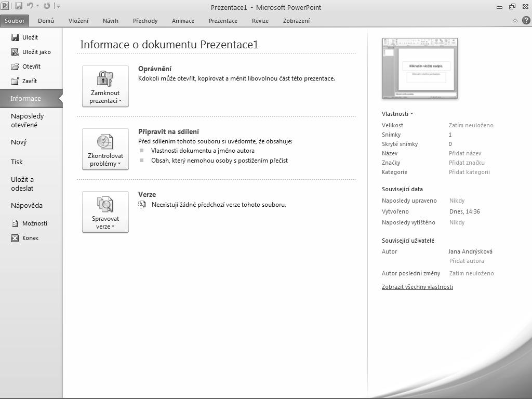Switch to the Zobrazení tab
The image size is (532, 399).
(297, 21)
